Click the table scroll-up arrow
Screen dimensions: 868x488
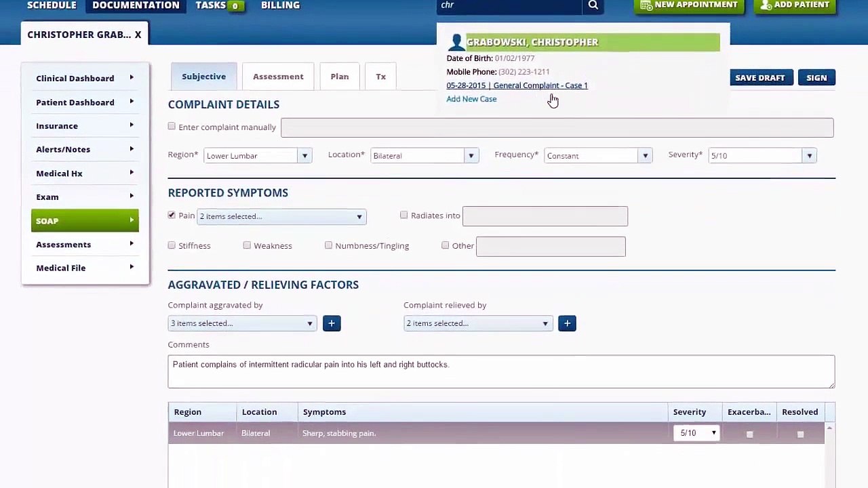[829, 428]
